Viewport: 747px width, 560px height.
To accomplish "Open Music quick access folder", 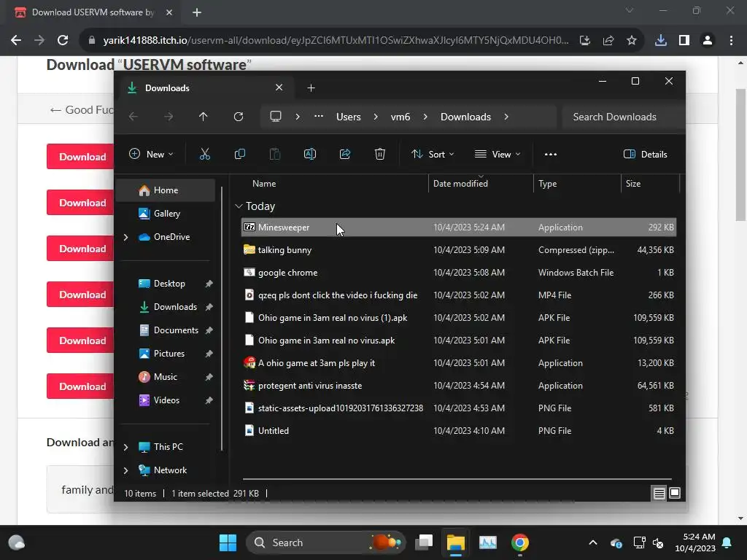I will pos(165,377).
